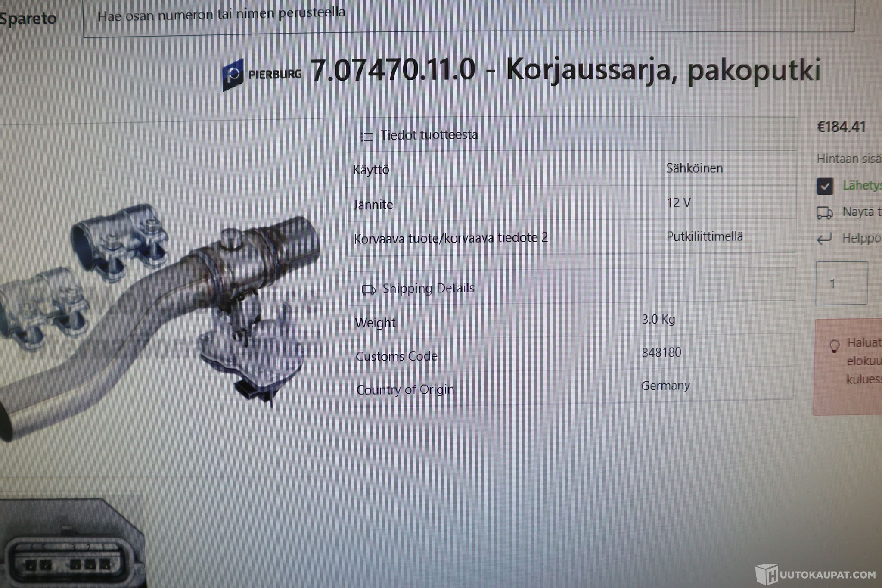Focus the part number search field
882x588 pixels.
point(469,16)
